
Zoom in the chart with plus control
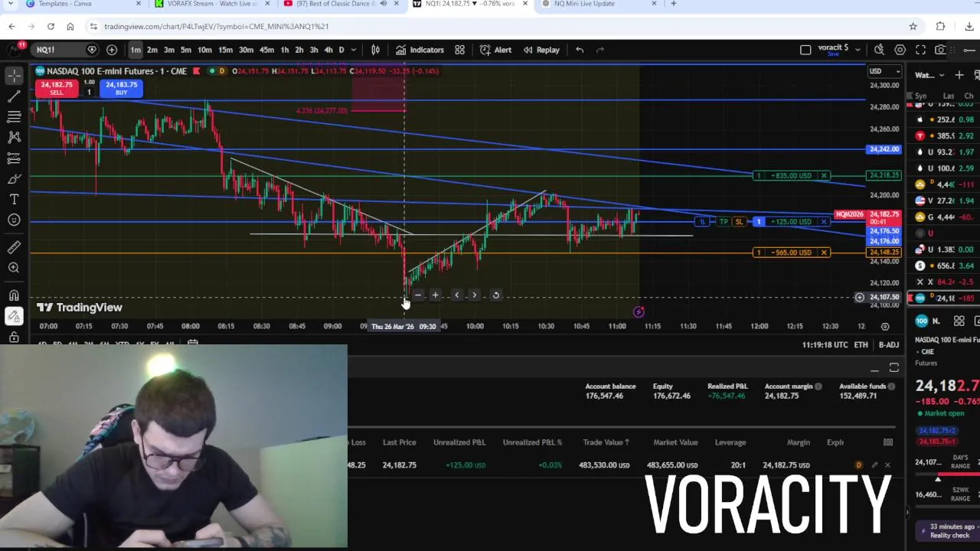[435, 295]
